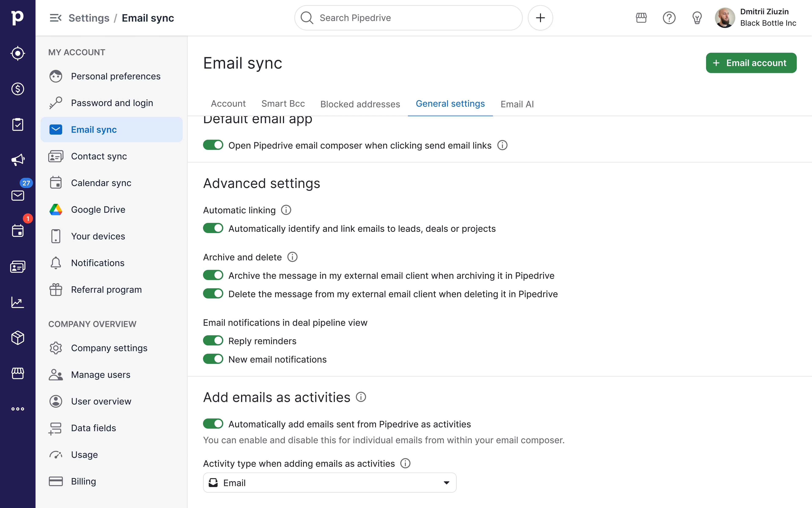The height and width of the screenshot is (508, 812).
Task: Open the More three-dots menu in rail
Action: click(18, 409)
